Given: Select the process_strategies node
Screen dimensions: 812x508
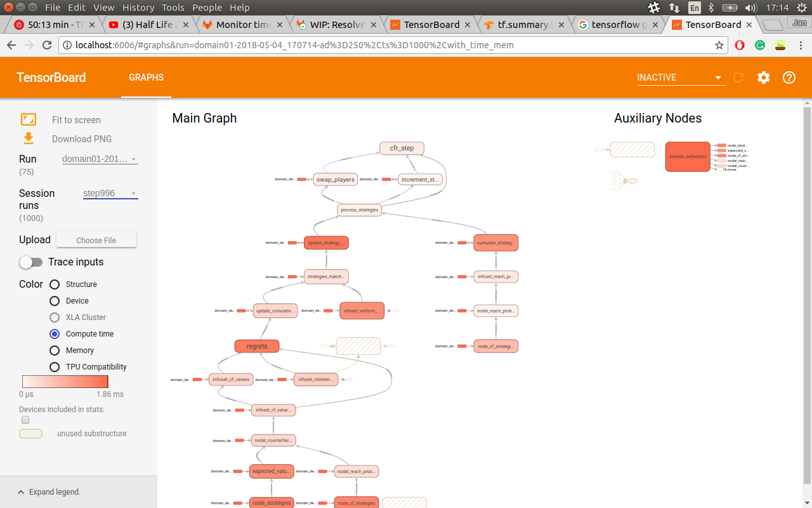Looking at the screenshot, I should tap(359, 210).
